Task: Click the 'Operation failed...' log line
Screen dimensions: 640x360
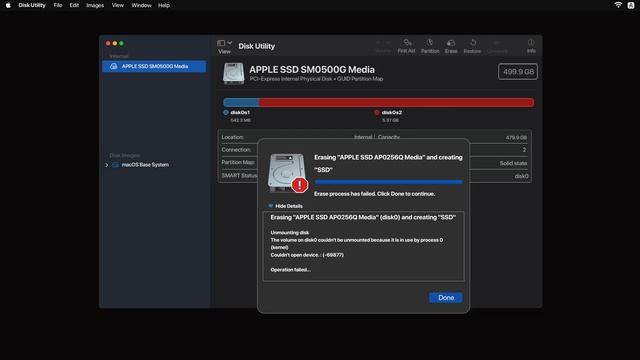Action: click(x=291, y=270)
